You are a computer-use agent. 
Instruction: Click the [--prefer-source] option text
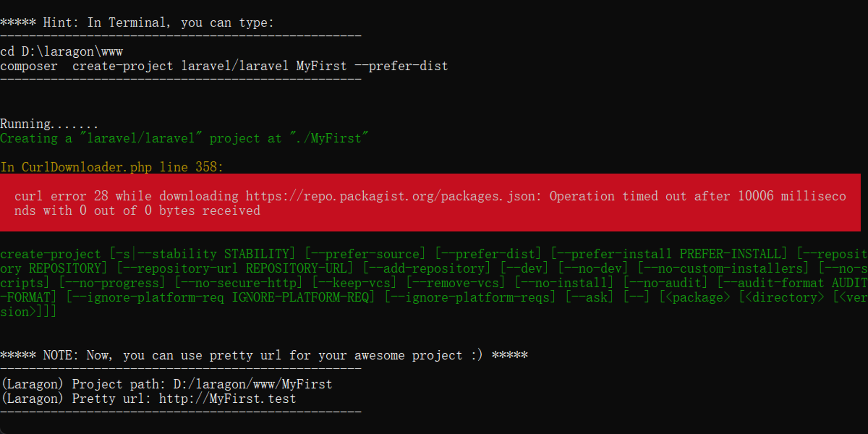click(x=365, y=254)
